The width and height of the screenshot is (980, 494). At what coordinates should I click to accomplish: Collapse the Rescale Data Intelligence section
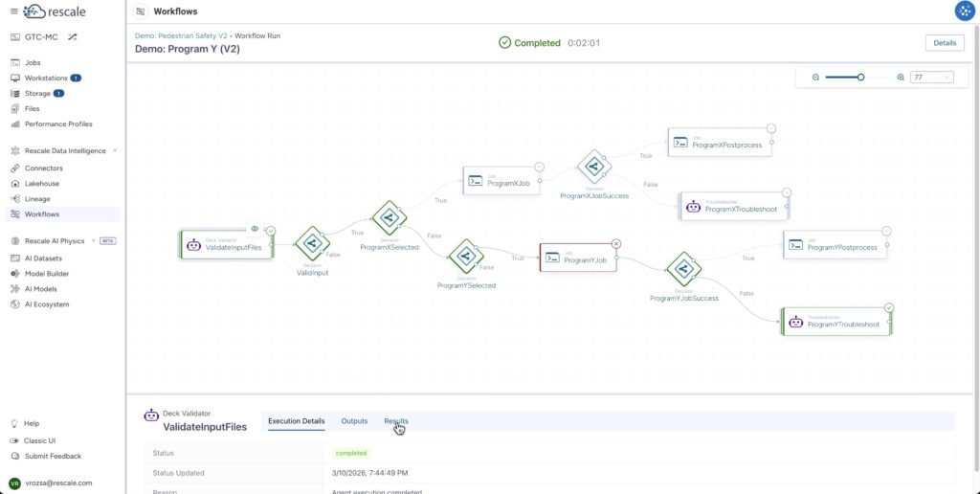115,150
